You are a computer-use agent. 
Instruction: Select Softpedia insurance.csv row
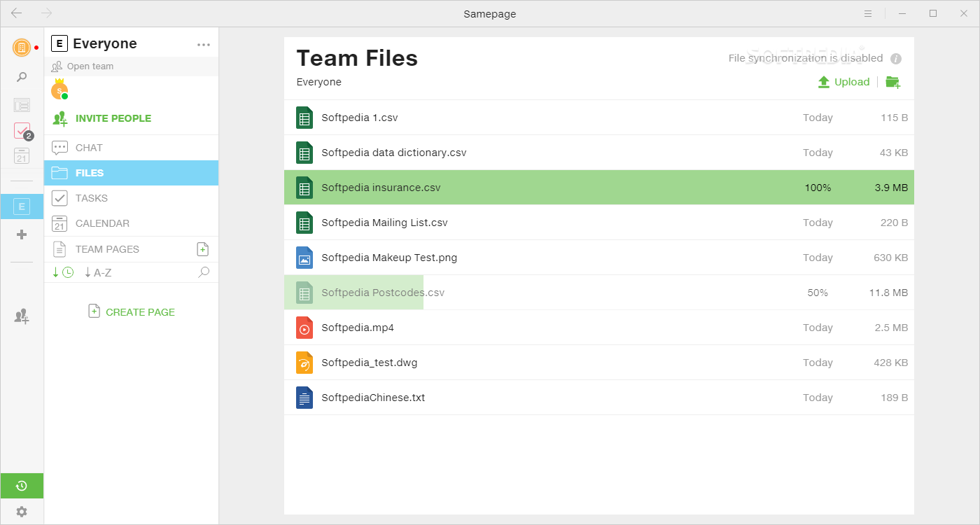coord(599,188)
